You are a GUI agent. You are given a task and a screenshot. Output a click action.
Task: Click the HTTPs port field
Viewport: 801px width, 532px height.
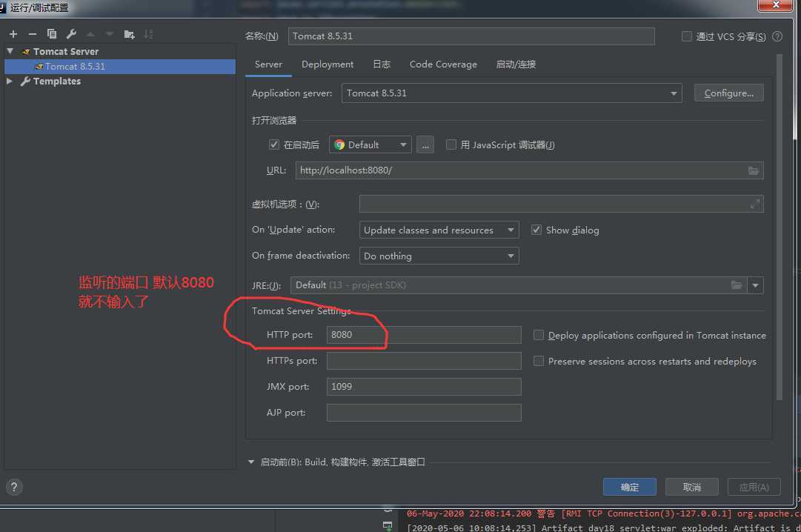click(x=424, y=361)
